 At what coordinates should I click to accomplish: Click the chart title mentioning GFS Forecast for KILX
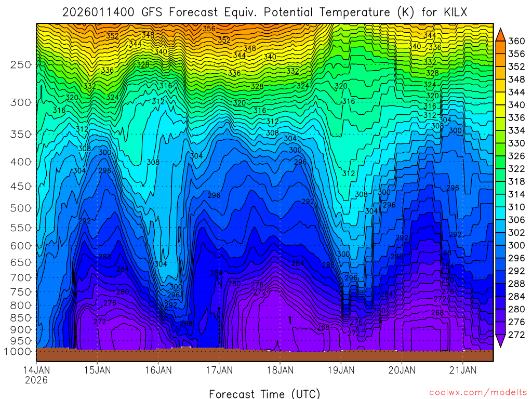264,12
